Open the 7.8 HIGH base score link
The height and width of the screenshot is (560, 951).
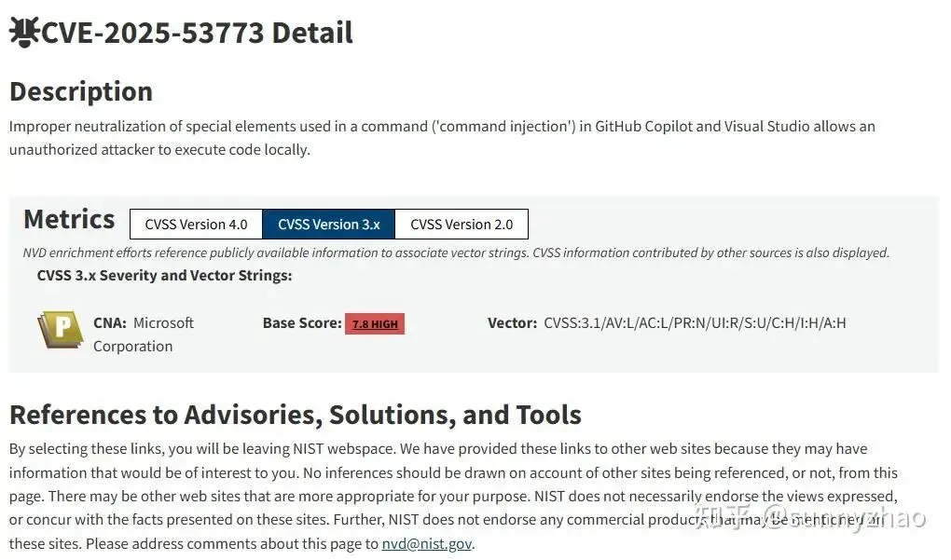(375, 324)
